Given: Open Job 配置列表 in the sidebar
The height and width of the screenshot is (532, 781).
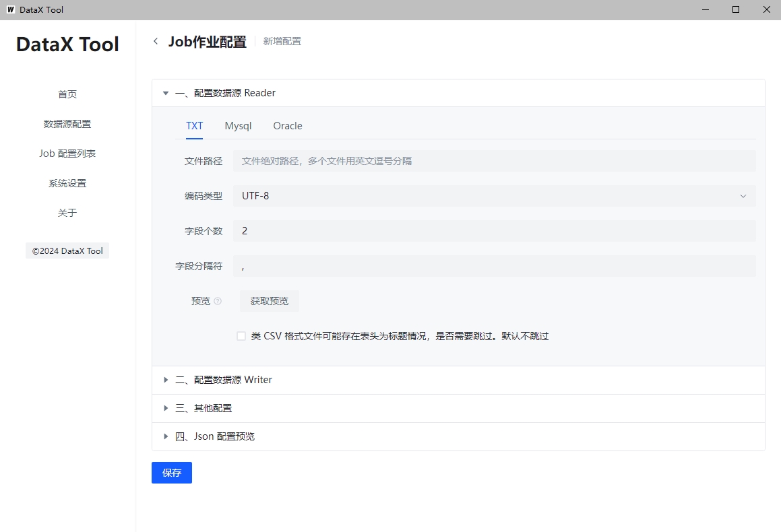Looking at the screenshot, I should pyautogui.click(x=67, y=154).
